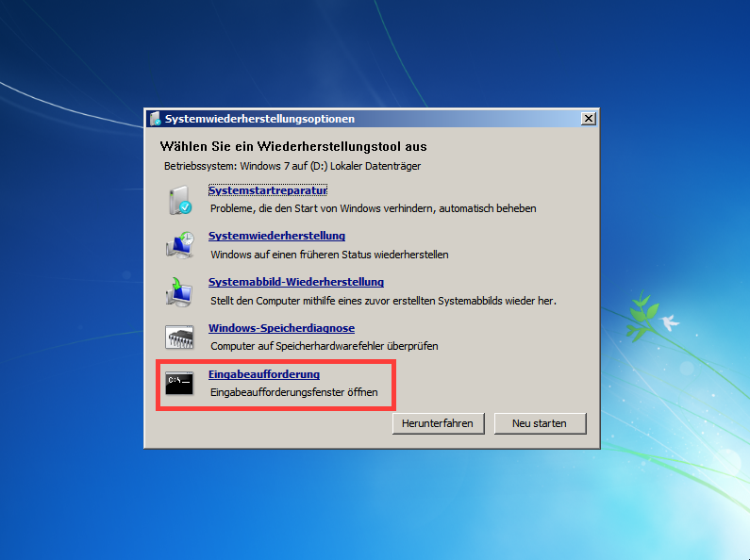This screenshot has height=560, width=750.
Task: Click the Systemabbild-Wiederherstellung icon
Action: click(x=179, y=291)
